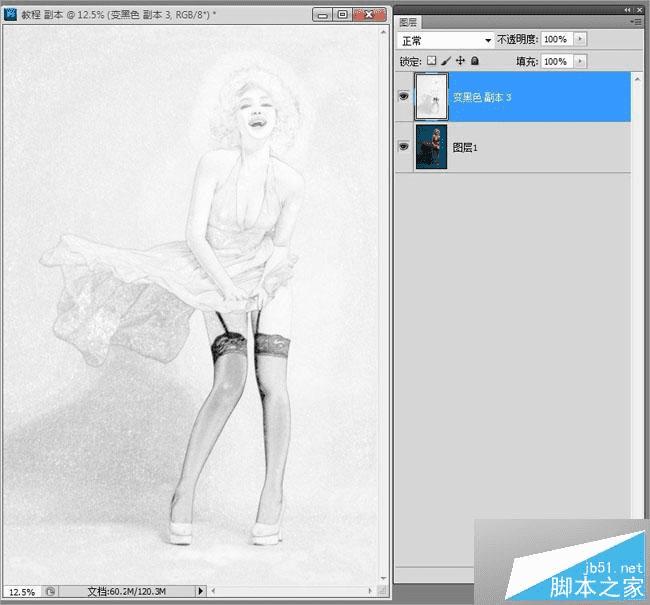
Task: Open the 正常 blend mode dropdown
Action: (445, 39)
